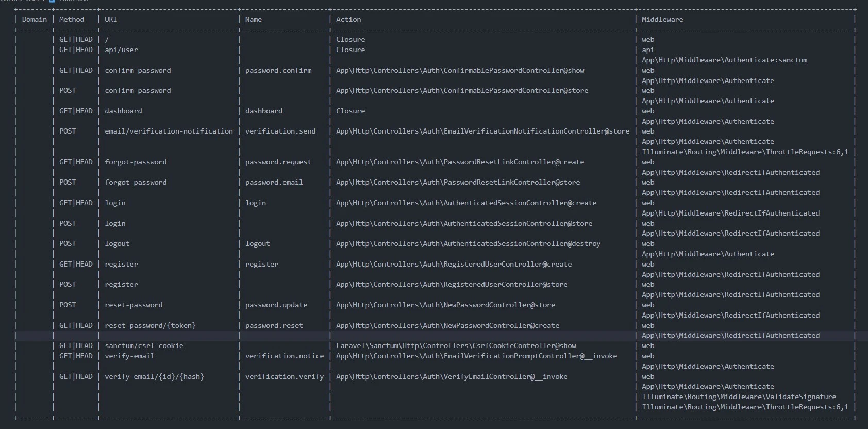Screen dimensions: 868x429
Task: Click the "verify-email/{id}/{hash}" URI
Action: pos(154,377)
